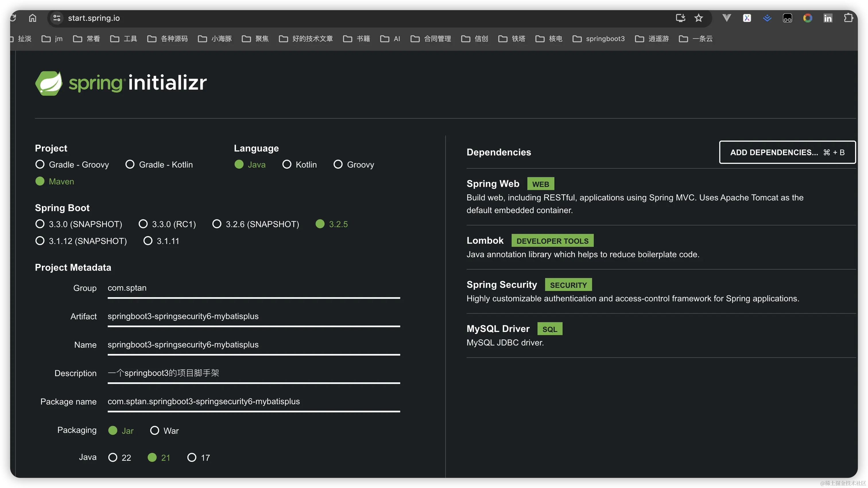The image size is (868, 488).
Task: Select Spring Boot 3.1.11 version
Action: click(161, 241)
